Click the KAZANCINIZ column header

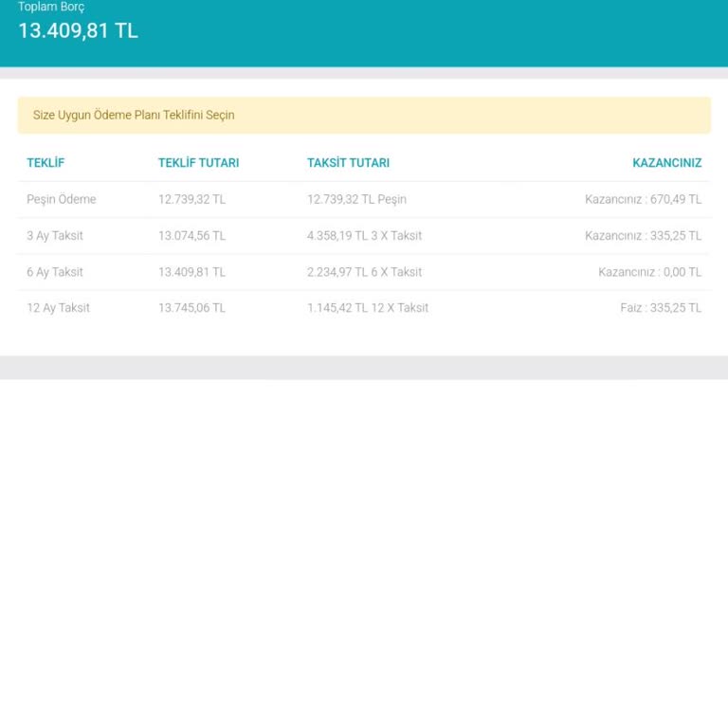pos(666,163)
